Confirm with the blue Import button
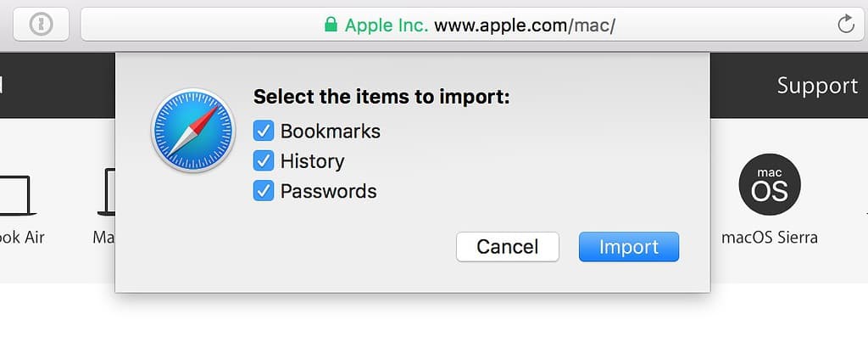This screenshot has height=342, width=868. pyautogui.click(x=628, y=247)
